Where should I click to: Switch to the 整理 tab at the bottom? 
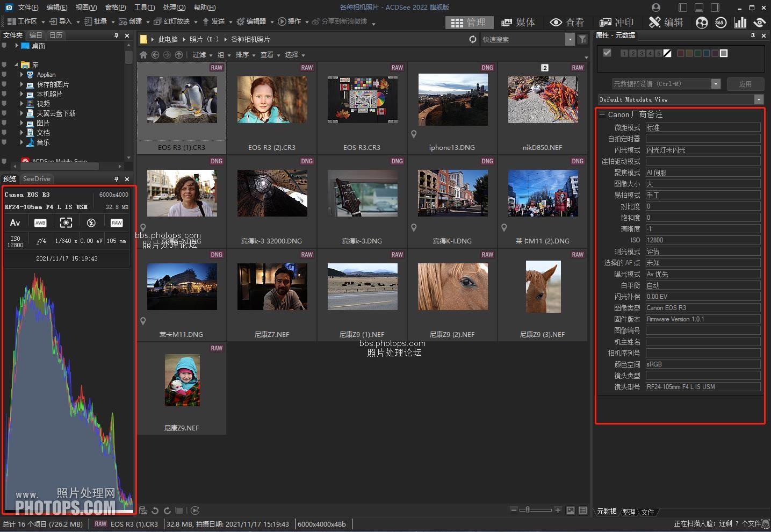pyautogui.click(x=629, y=512)
